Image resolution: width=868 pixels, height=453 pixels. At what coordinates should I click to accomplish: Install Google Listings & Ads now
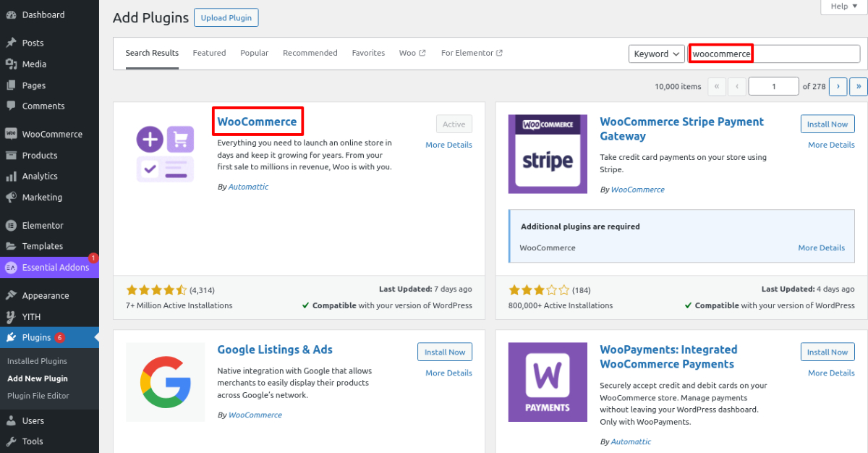click(x=445, y=352)
